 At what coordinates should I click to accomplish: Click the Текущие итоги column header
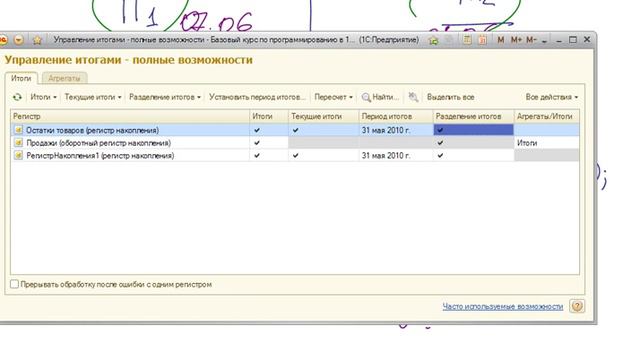pos(324,116)
